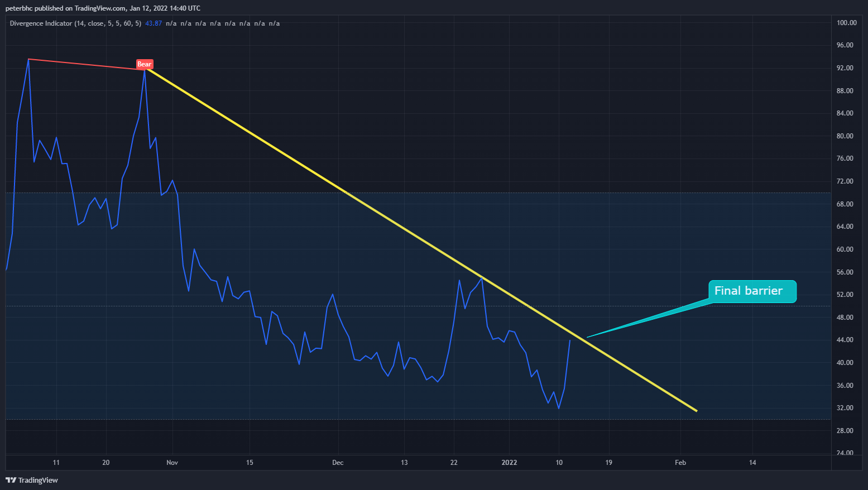Viewport: 868px width, 490px height.
Task: Click the Final barrier callout
Action: [x=752, y=291]
